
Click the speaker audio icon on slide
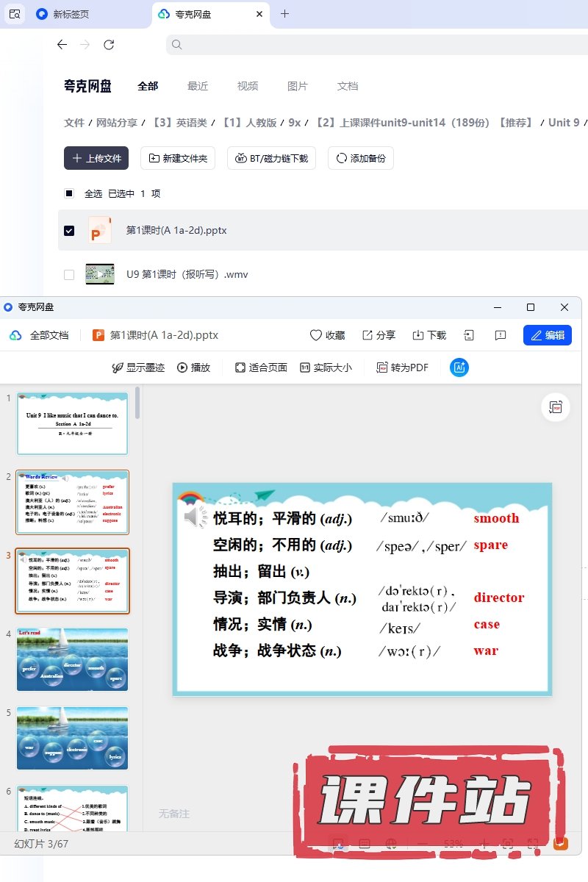click(x=196, y=517)
